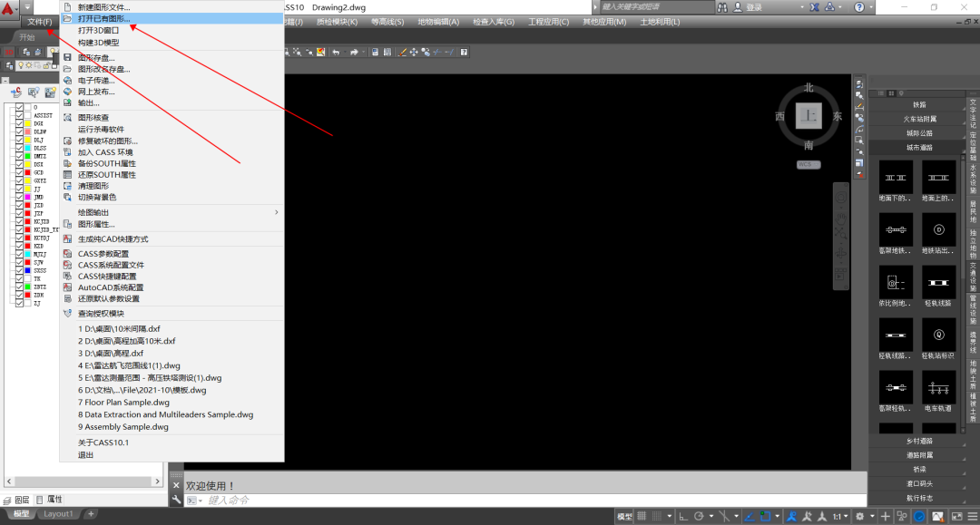Screen dimensions: 980x525
Task: Open the 等高线(S) menu
Action: pyautogui.click(x=387, y=22)
